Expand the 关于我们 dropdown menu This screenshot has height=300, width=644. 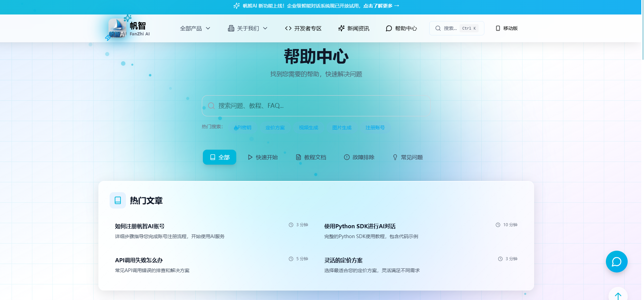pyautogui.click(x=247, y=28)
